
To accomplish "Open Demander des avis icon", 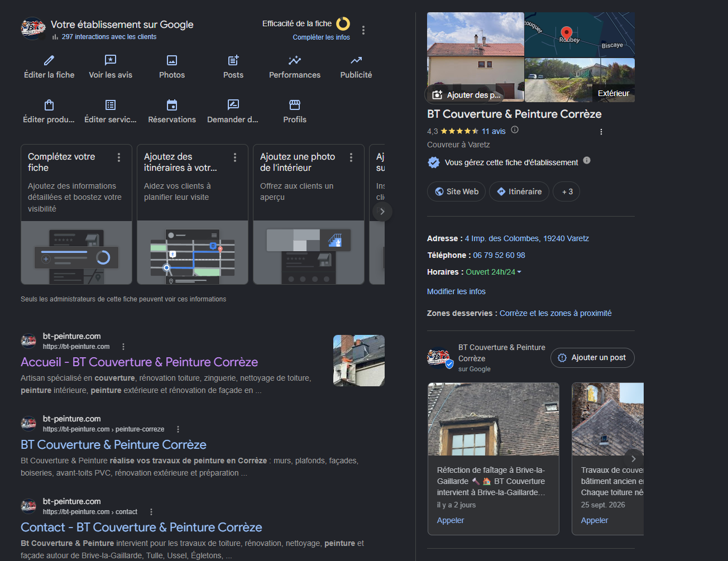I will coord(233,105).
